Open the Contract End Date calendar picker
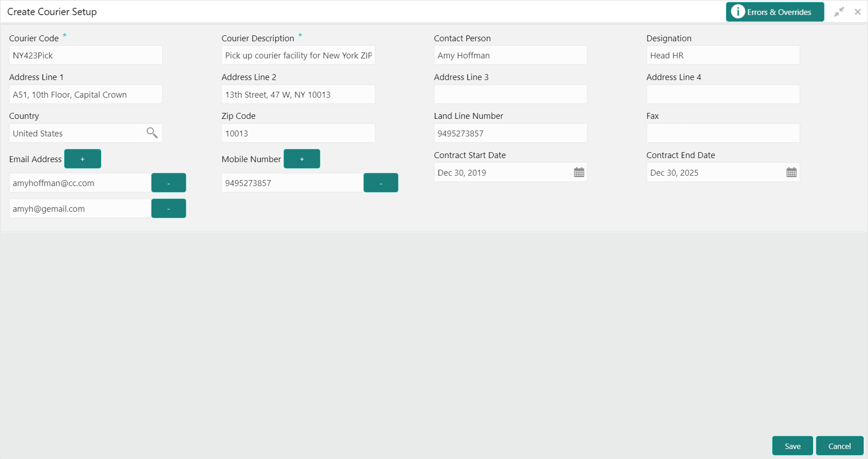The image size is (868, 459). pos(791,172)
